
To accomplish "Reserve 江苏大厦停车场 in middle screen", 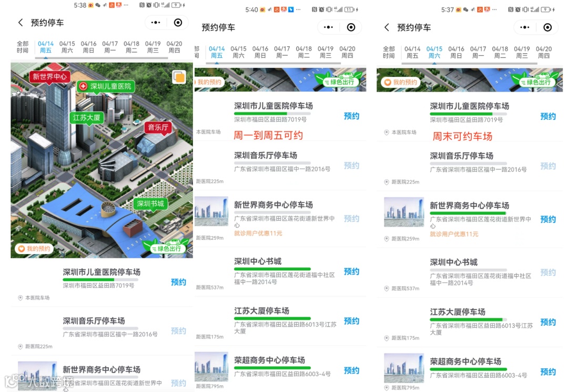I will tap(351, 321).
